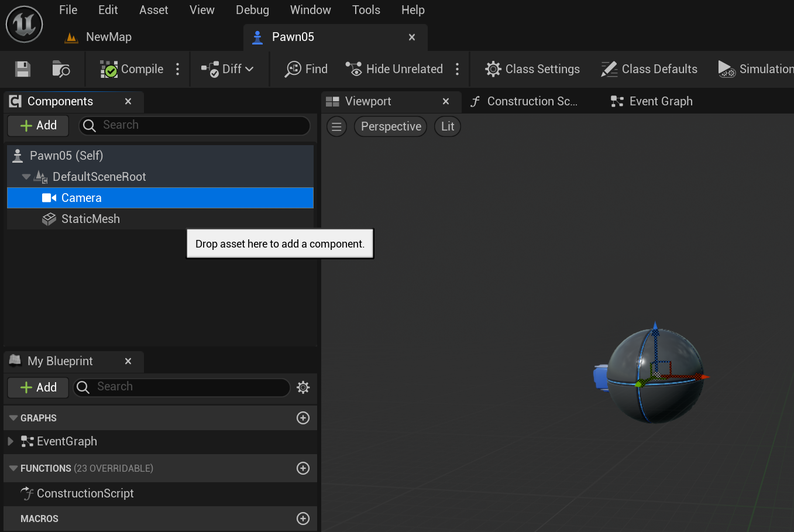Open Class Settings
The height and width of the screenshot is (532, 794).
pyautogui.click(x=532, y=69)
